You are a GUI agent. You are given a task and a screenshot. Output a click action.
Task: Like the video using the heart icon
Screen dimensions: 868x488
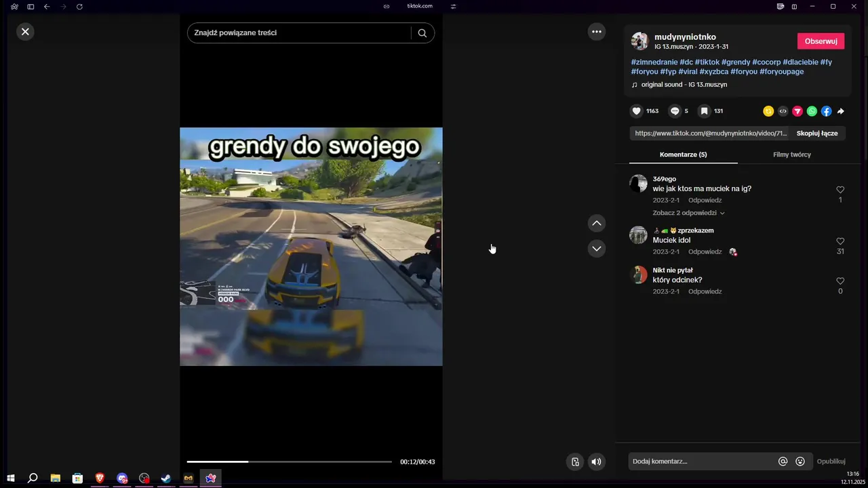637,111
